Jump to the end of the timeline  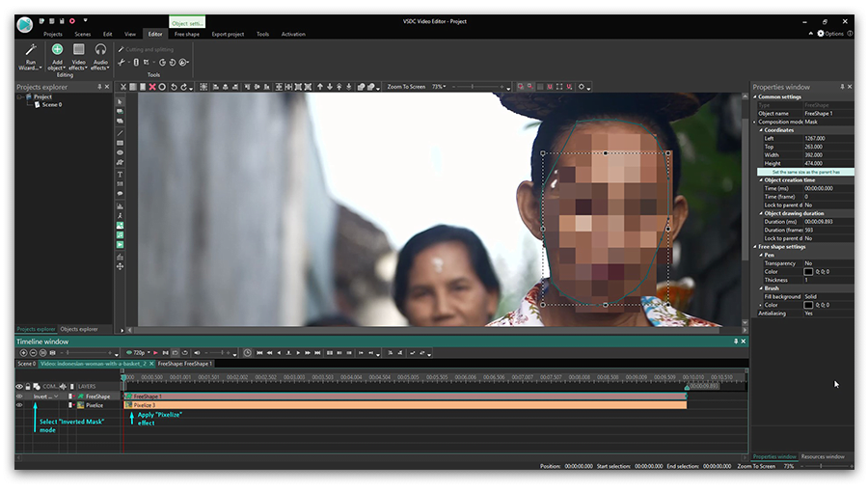[317, 352]
